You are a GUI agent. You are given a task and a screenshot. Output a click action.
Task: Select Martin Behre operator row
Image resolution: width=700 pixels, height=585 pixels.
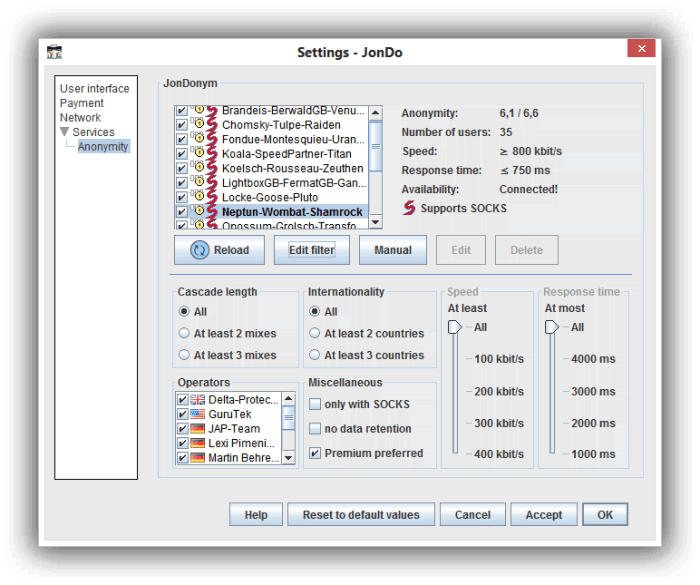tap(229, 458)
